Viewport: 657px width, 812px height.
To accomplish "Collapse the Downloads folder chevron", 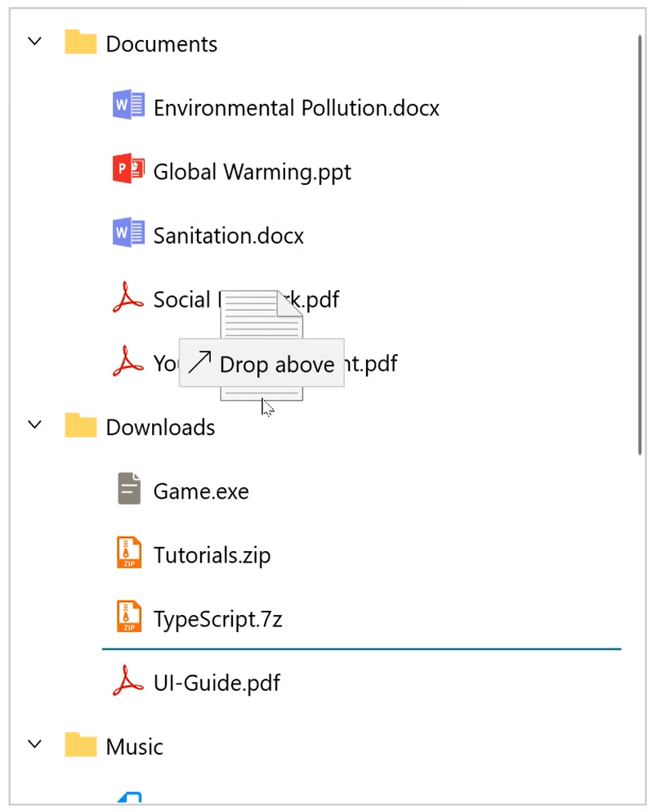I will (x=34, y=424).
